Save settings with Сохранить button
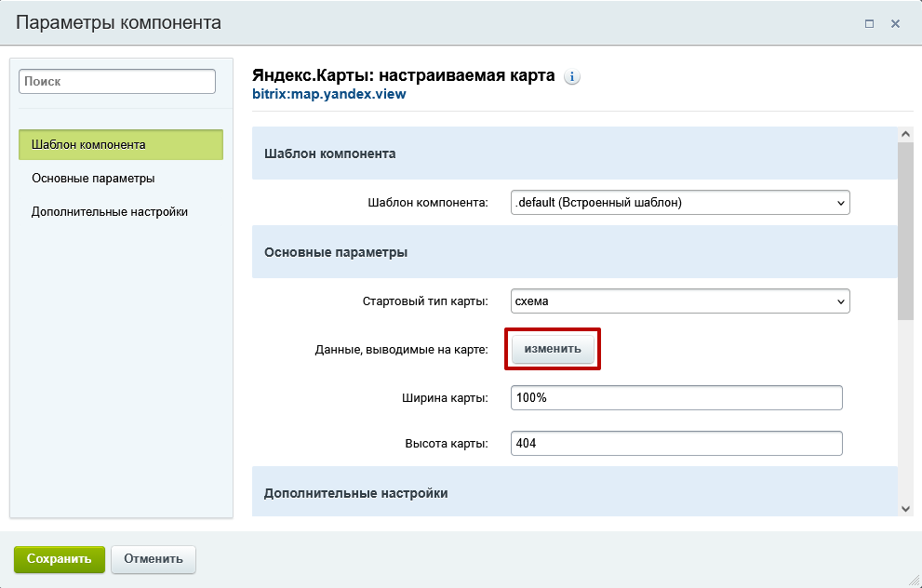 coord(59,559)
